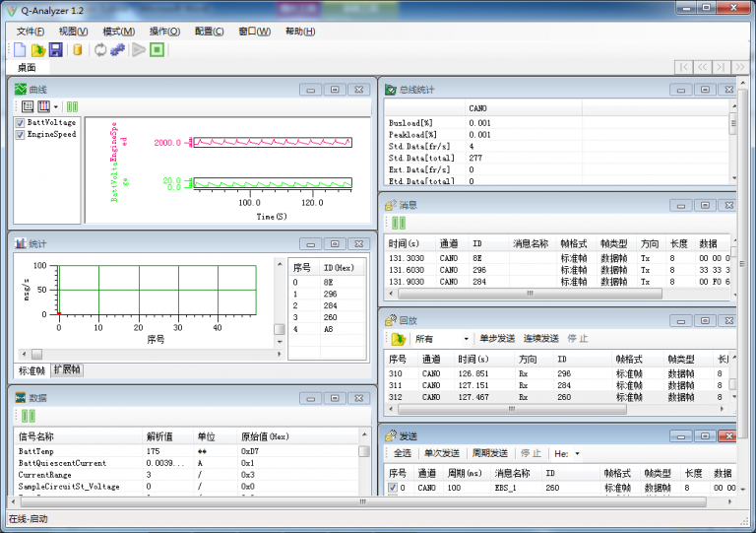This screenshot has width=756, height=533.
Task: Expand the Hex format dropdown in 发送
Action: 577,454
